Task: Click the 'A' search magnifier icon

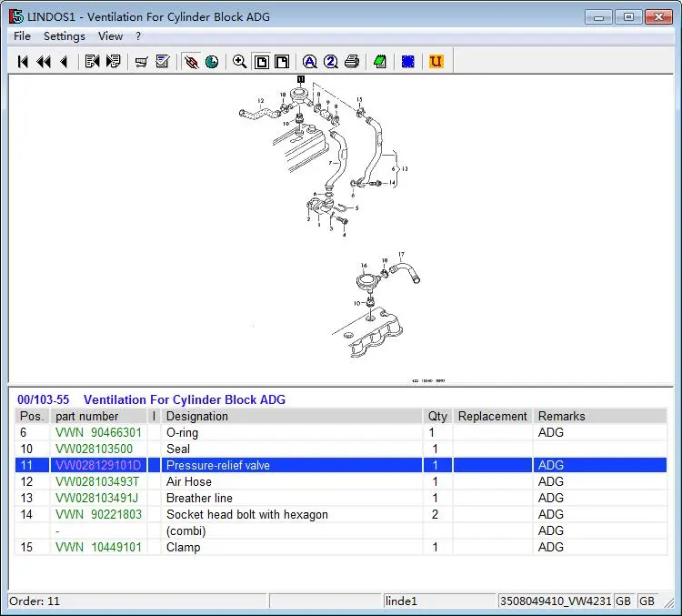Action: coord(310,62)
